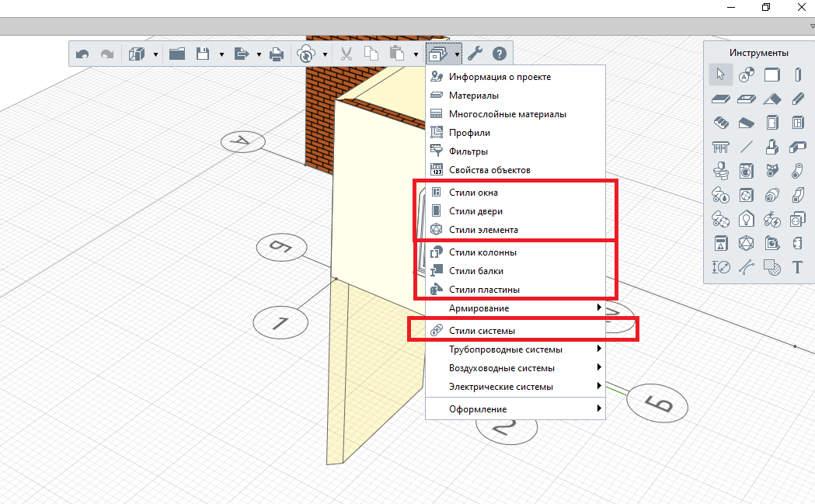Open Информация о проекте
This screenshot has height=504, width=815.
click(x=516, y=77)
